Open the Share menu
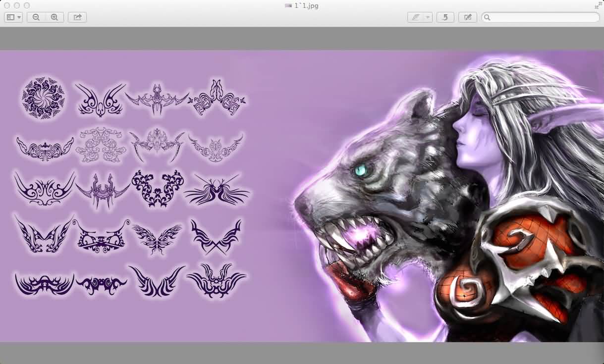The width and height of the screenshot is (604, 364). 77,17
